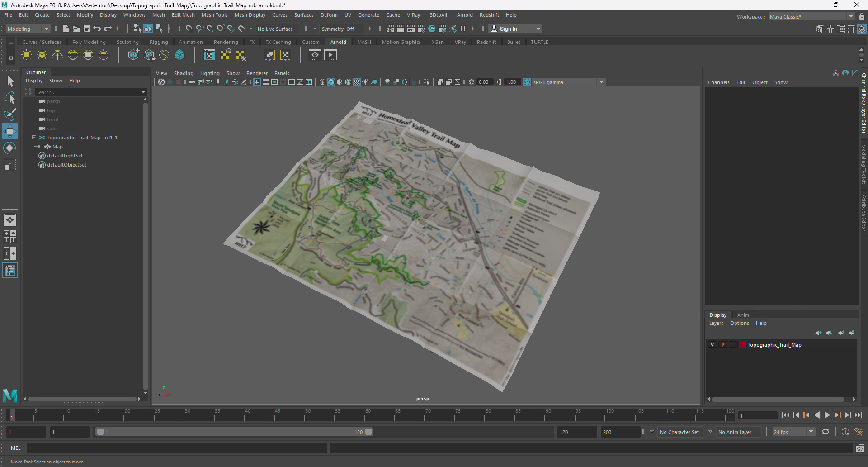Select the Paint Selection tool
The image size is (868, 467).
coord(10,114)
